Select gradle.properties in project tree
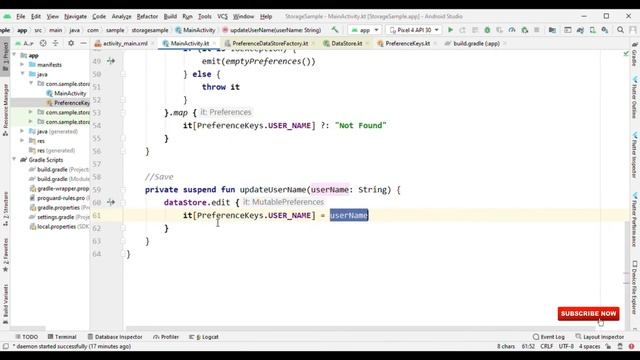 pyautogui.click(x=59, y=207)
